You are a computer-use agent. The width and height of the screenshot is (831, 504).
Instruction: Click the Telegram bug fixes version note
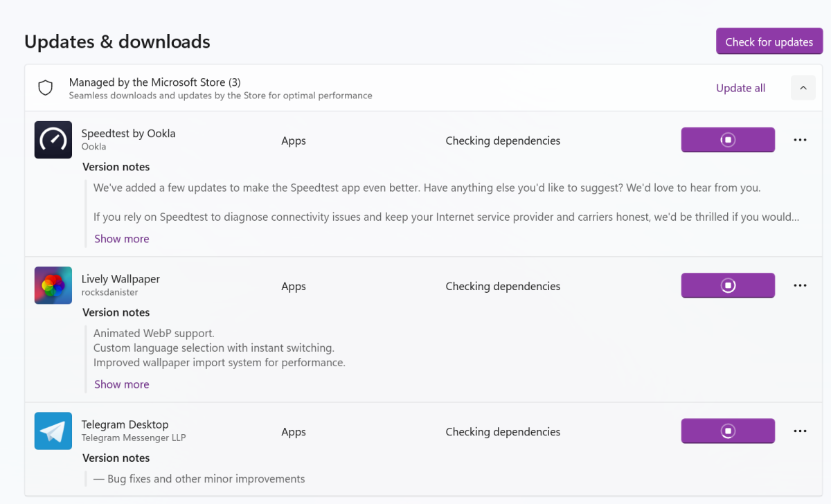coord(206,478)
